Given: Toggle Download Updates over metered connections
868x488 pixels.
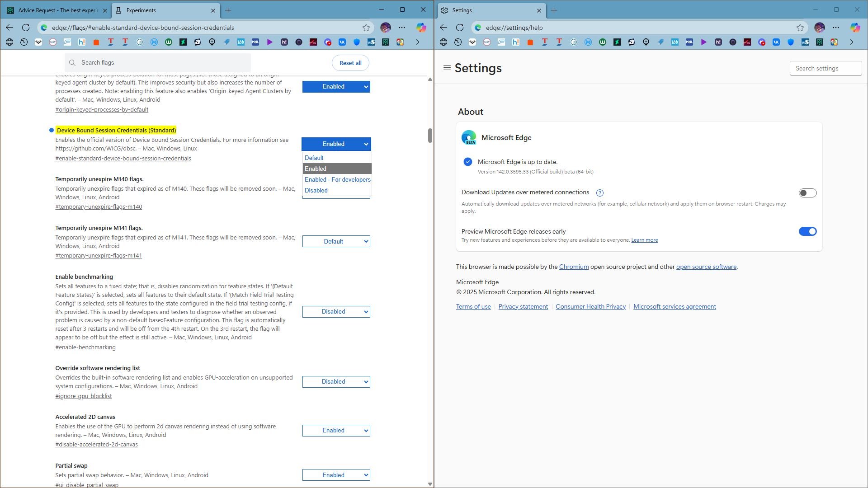Looking at the screenshot, I should (x=807, y=193).
